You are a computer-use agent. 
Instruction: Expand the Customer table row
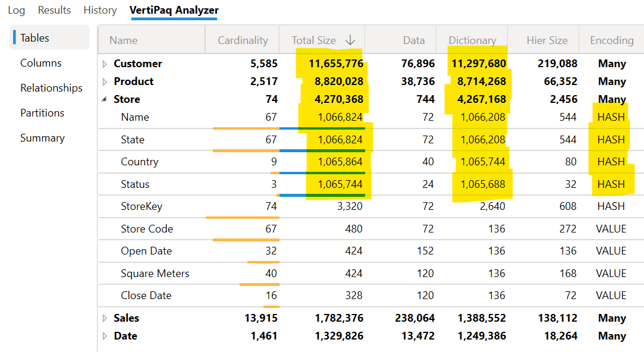(x=105, y=64)
